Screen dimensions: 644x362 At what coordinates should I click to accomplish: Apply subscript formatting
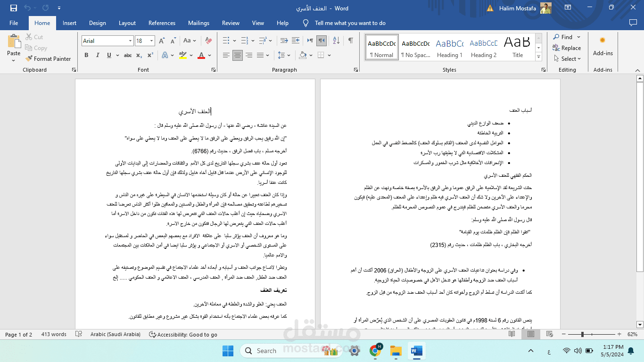(x=139, y=55)
